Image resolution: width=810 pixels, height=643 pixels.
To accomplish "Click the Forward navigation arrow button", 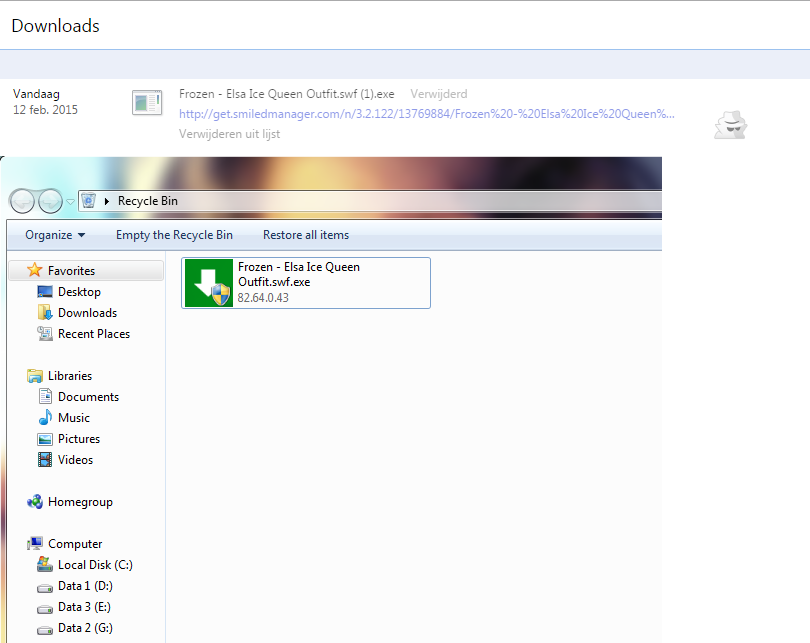I will 49,201.
